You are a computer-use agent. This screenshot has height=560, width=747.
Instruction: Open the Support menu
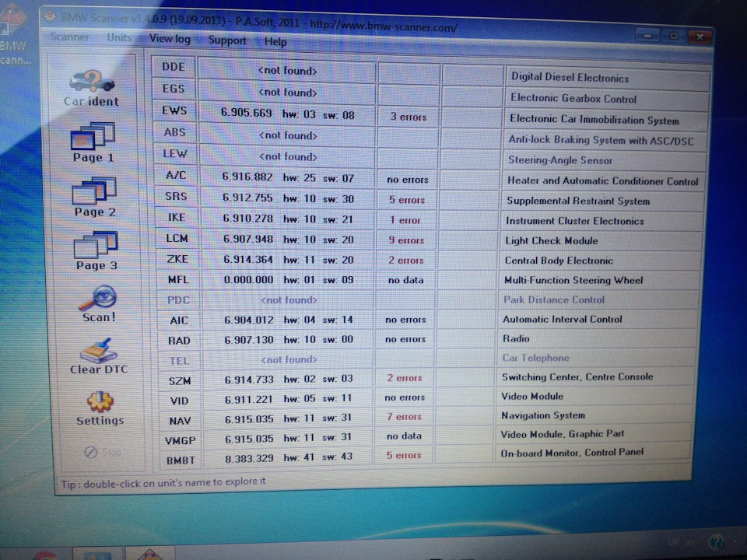coord(227,40)
